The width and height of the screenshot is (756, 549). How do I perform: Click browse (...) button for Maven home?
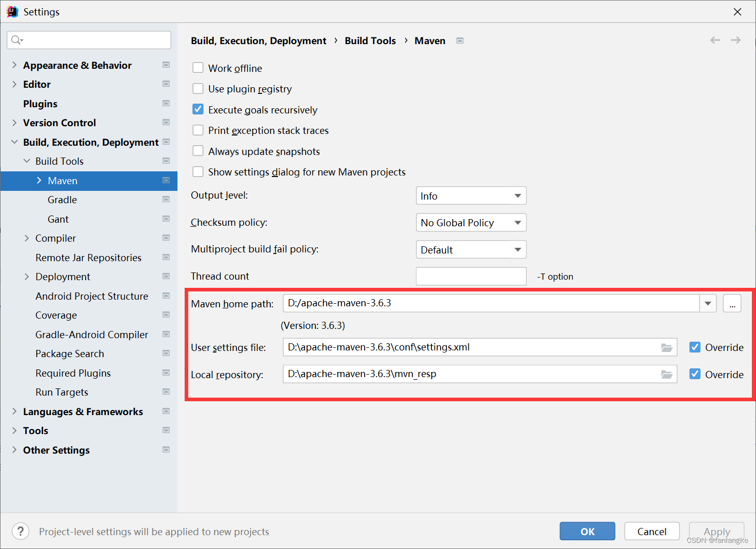pos(732,303)
